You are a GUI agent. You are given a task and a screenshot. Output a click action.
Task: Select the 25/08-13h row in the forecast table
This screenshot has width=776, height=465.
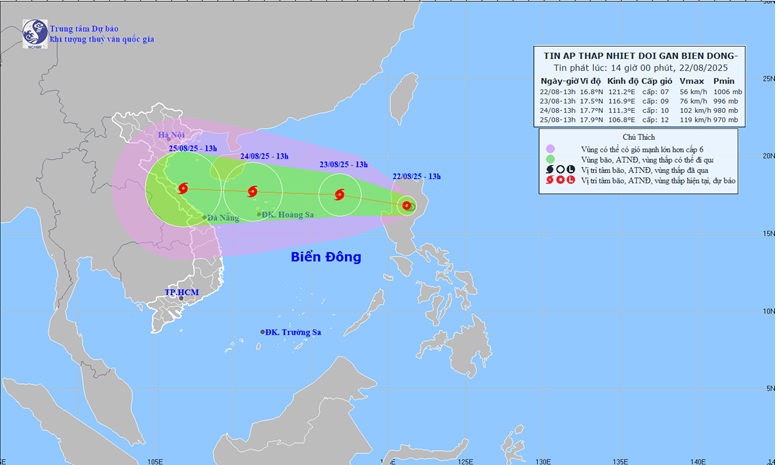pos(640,119)
